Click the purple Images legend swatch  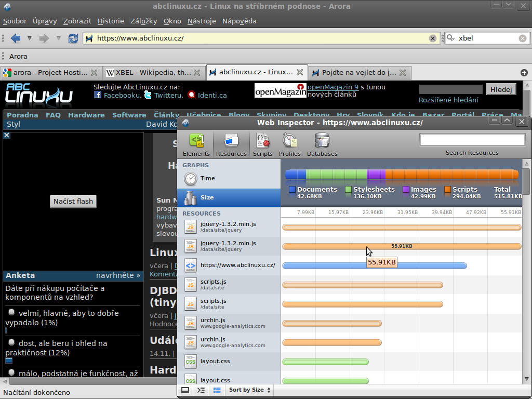click(x=406, y=189)
